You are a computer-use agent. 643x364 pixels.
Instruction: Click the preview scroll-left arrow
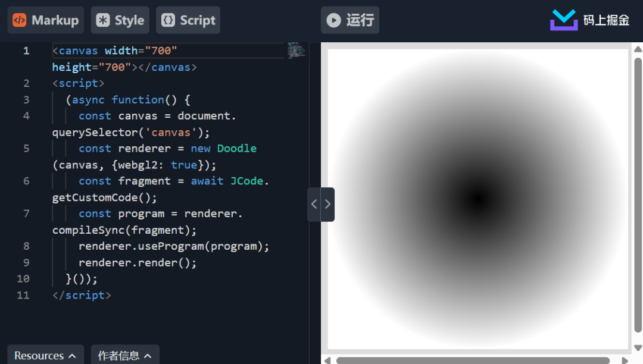point(327,360)
